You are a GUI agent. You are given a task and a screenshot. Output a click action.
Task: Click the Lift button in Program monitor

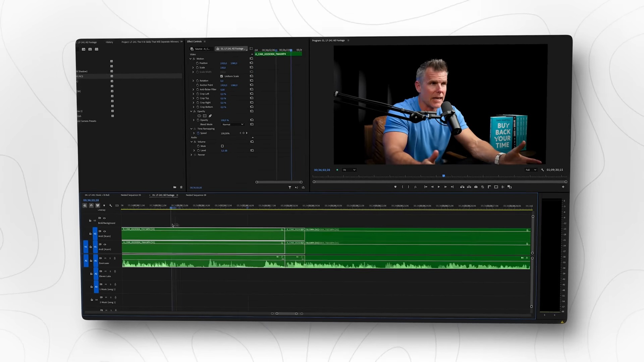point(462,187)
